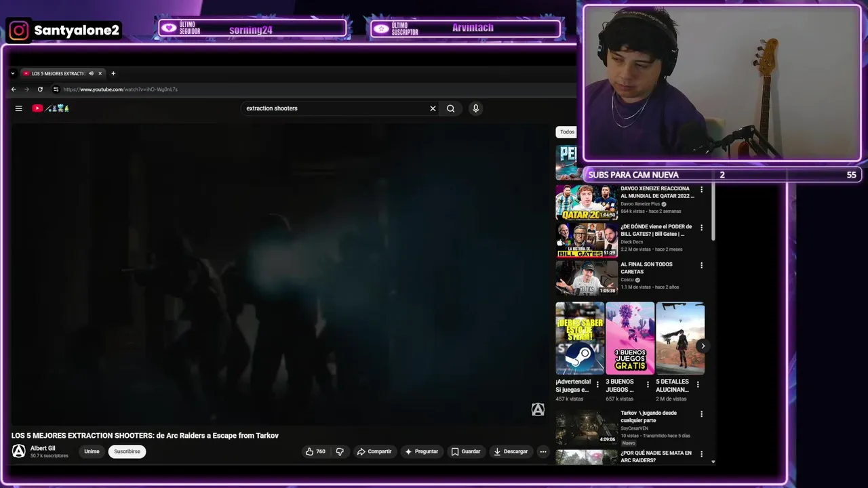Viewport: 868px width, 488px height.
Task: Share the video via Compartir
Action: click(x=374, y=451)
